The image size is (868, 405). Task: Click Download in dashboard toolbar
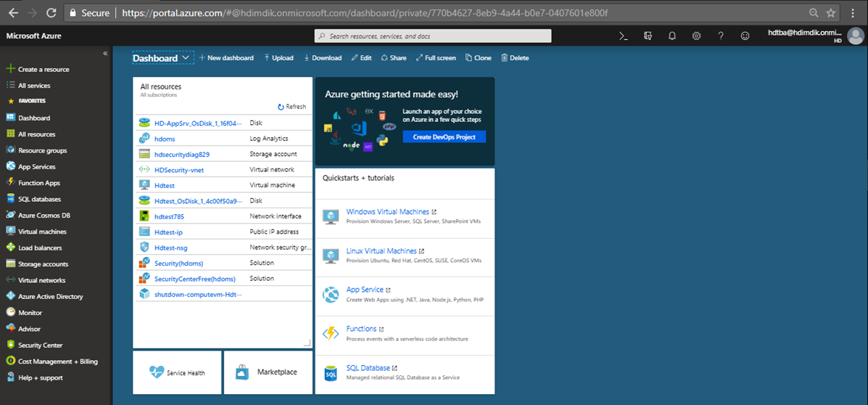click(x=323, y=57)
